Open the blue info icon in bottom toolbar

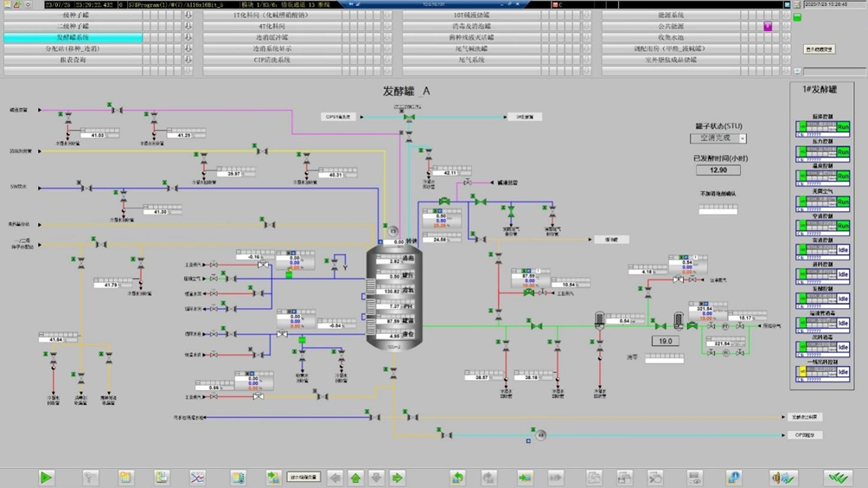[x=733, y=478]
